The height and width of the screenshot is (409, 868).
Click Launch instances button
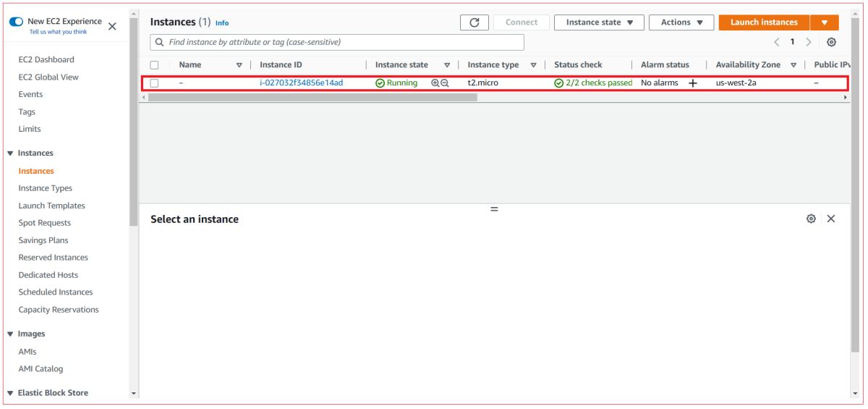click(764, 22)
